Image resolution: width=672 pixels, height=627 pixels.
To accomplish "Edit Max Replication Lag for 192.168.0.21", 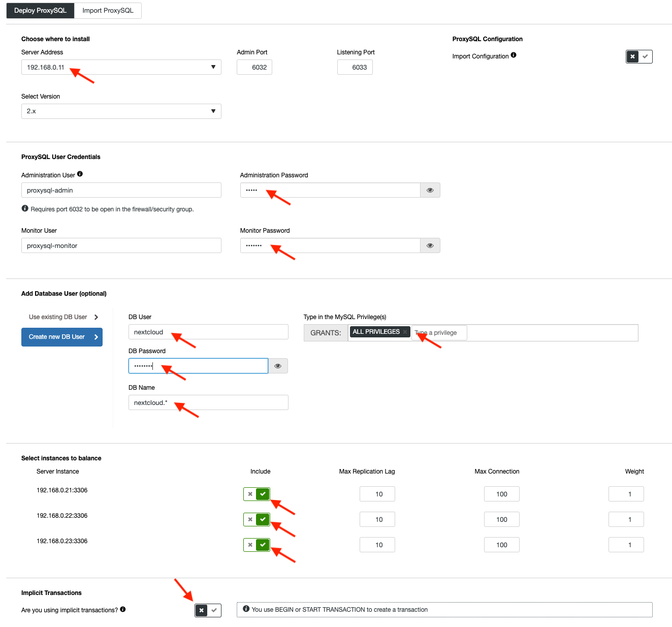I will [x=377, y=494].
